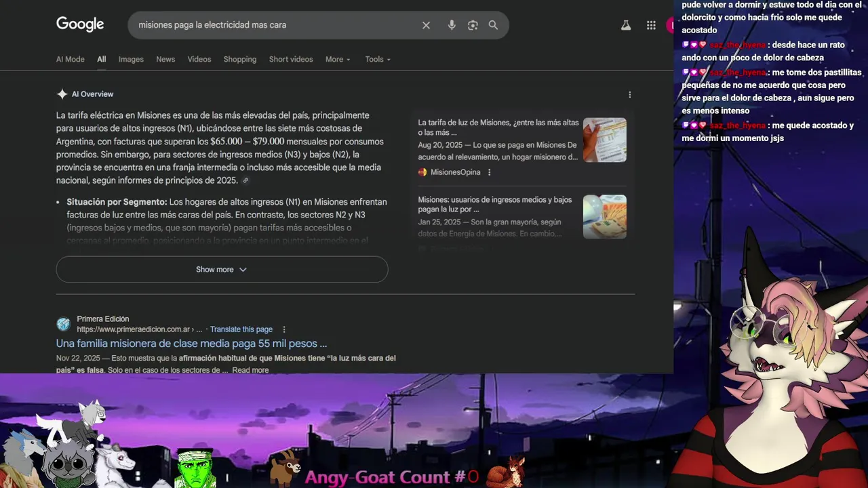This screenshot has height=488, width=868.
Task: Click the MisionesOpina favicon
Action: (x=422, y=172)
